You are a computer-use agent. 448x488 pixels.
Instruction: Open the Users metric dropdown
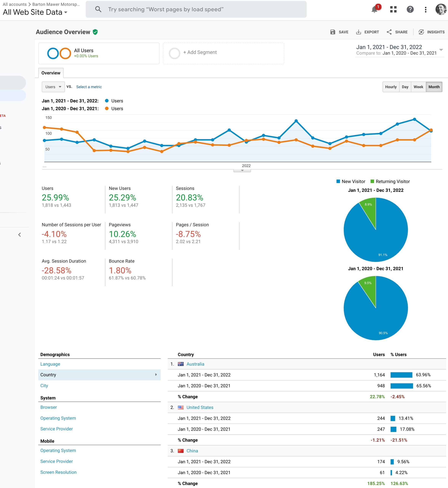pyautogui.click(x=53, y=87)
